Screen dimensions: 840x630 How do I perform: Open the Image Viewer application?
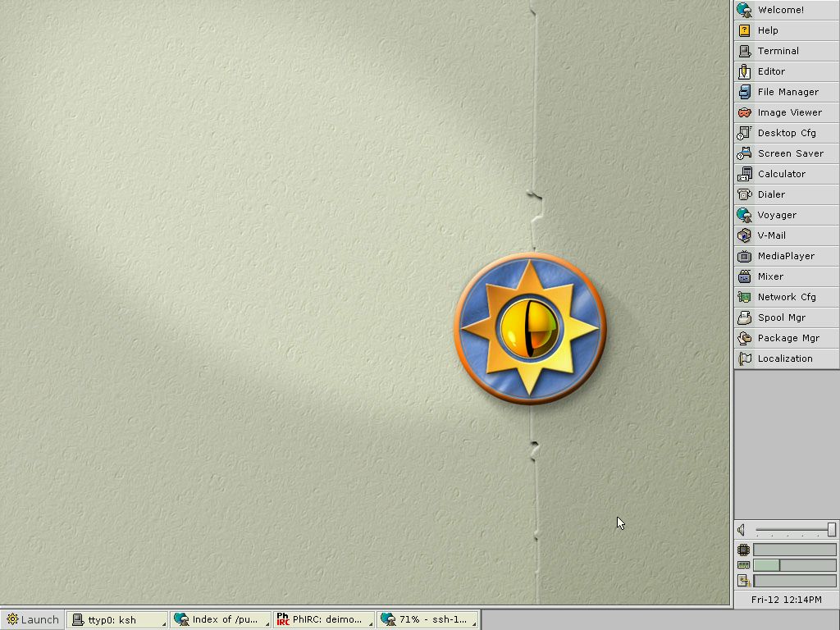coord(787,112)
